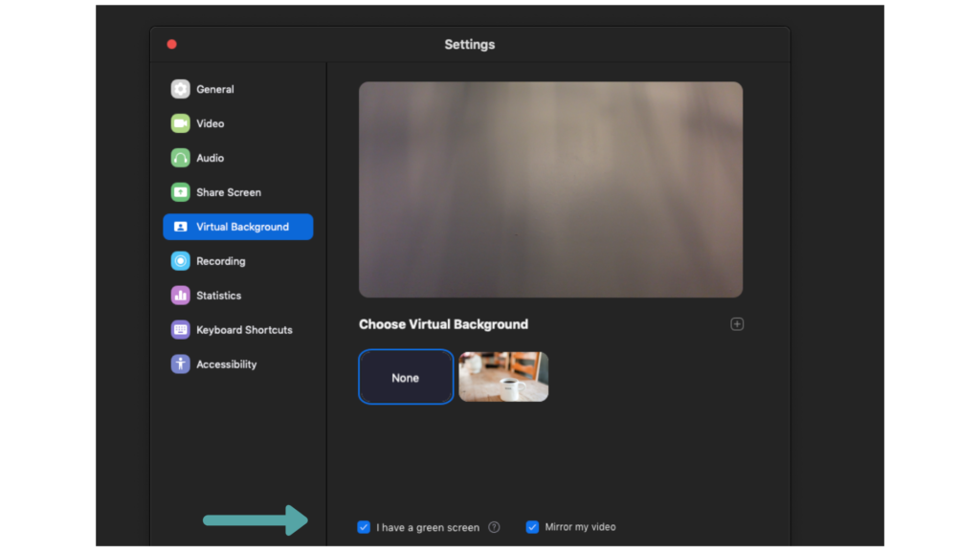980x551 pixels.
Task: Select the Audio headphones icon
Action: pos(180,158)
